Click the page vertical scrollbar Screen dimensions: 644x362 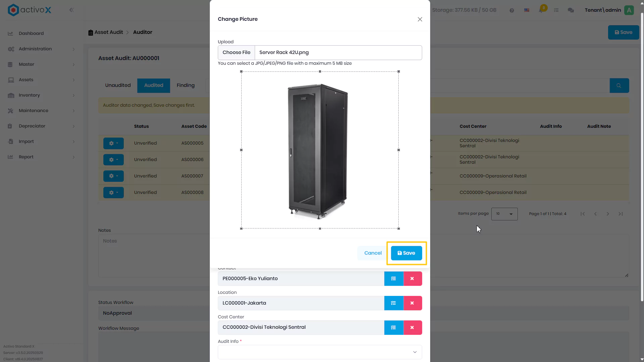coord(642,157)
